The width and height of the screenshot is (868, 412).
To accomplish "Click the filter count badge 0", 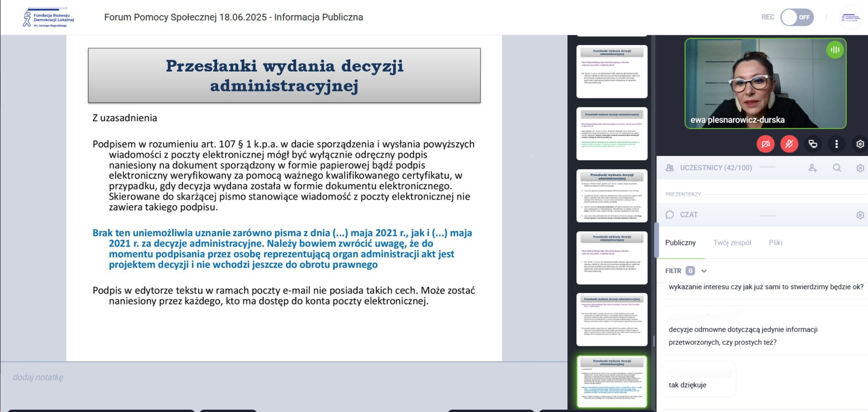I will [x=690, y=271].
